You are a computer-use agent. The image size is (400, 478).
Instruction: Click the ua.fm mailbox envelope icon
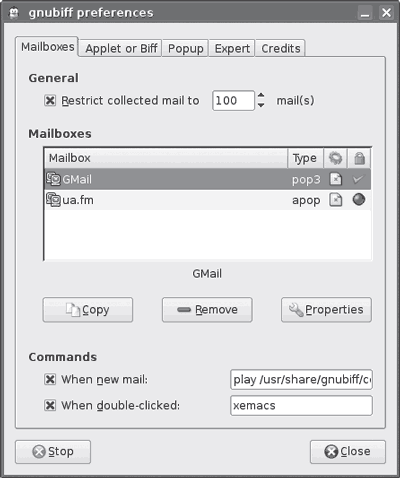tap(53, 200)
